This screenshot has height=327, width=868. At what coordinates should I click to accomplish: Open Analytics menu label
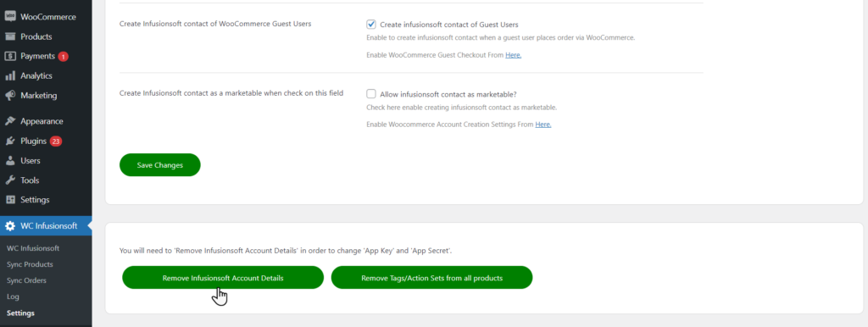[x=36, y=75]
